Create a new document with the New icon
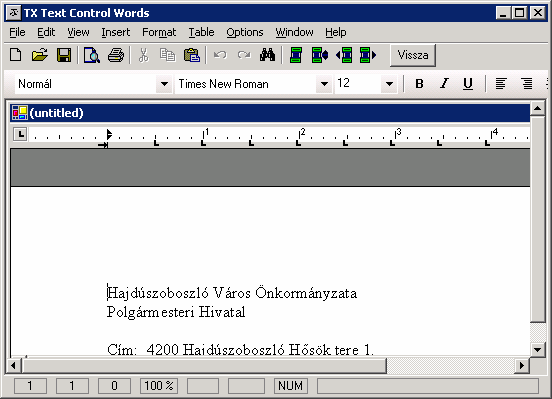 point(15,55)
